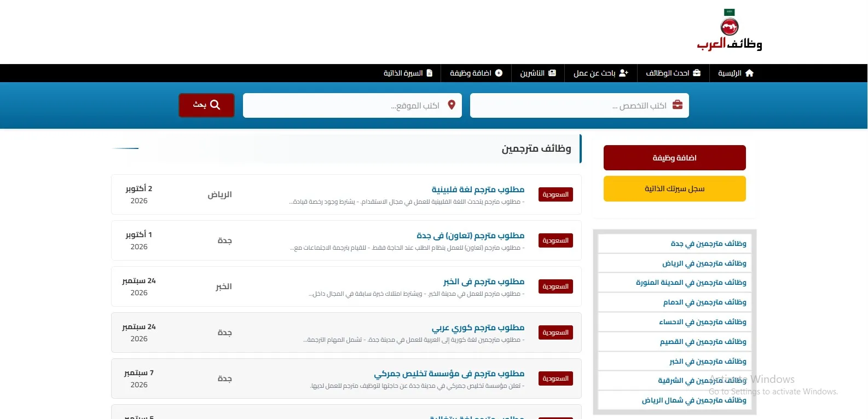Open job مطلوب مترجم لغة فلبينية
The height and width of the screenshot is (419, 868).
point(478,190)
